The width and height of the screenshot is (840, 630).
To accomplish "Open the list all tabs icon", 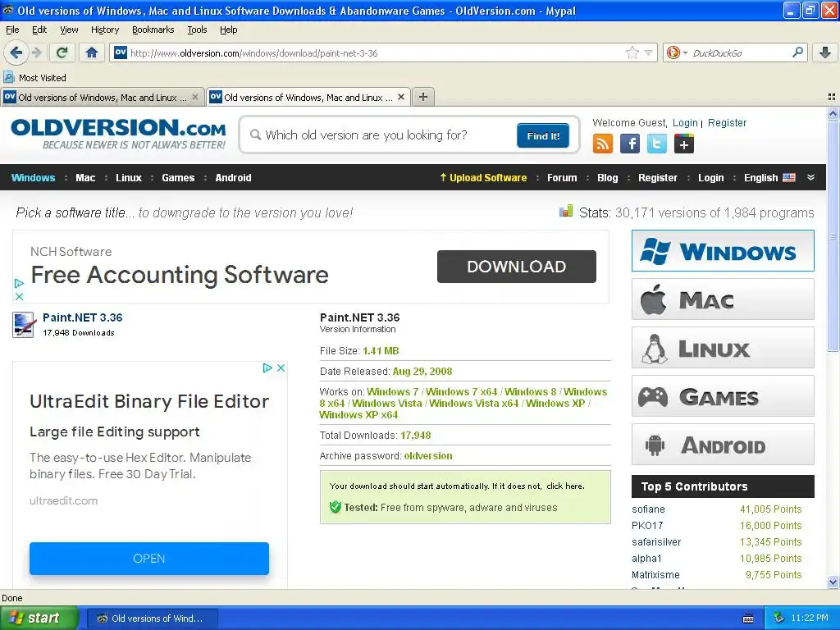I will (832, 97).
